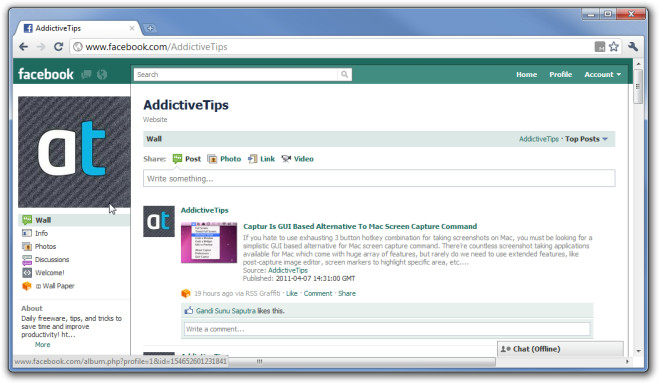
Task: Open the large AddictiveTips profile picture
Action: click(x=74, y=152)
